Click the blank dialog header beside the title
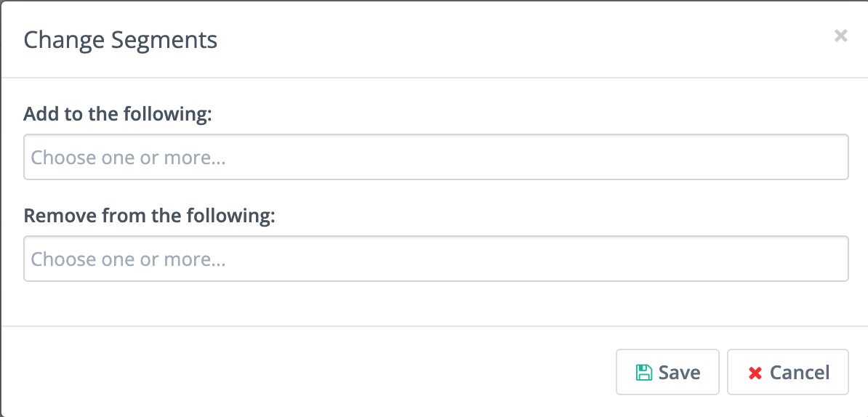Screen dimensions: 868x417 tap(509, 39)
